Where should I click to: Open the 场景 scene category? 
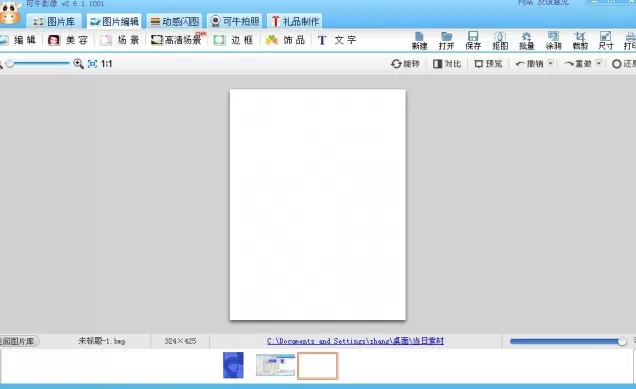tap(120, 40)
